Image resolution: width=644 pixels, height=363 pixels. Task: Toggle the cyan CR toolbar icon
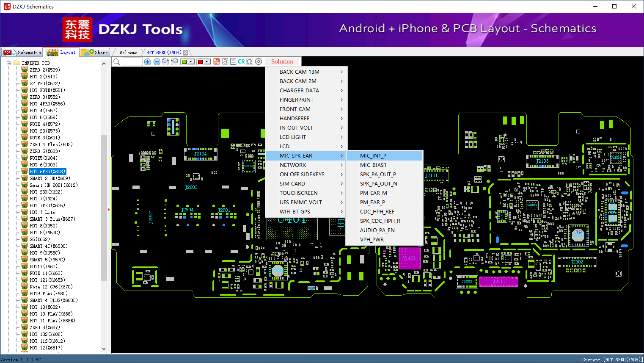pyautogui.click(x=241, y=61)
